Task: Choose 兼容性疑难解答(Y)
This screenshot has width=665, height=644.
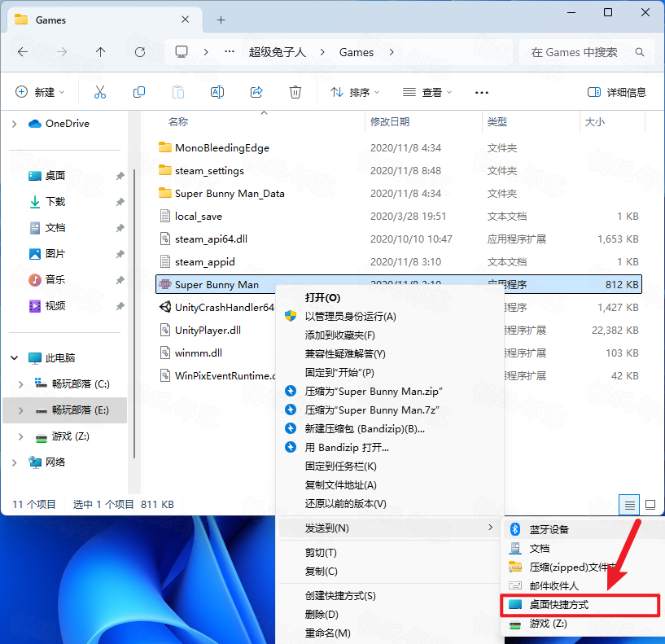Action: point(345,354)
